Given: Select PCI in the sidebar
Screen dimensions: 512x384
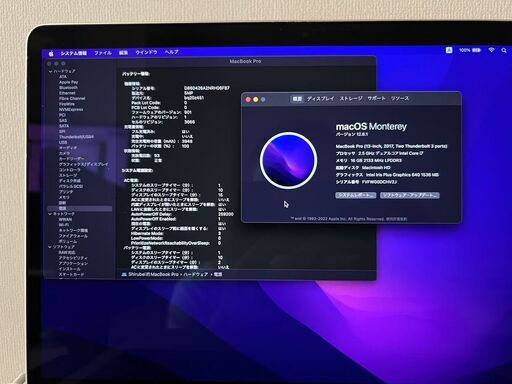Looking at the screenshot, I should pos(62,115).
